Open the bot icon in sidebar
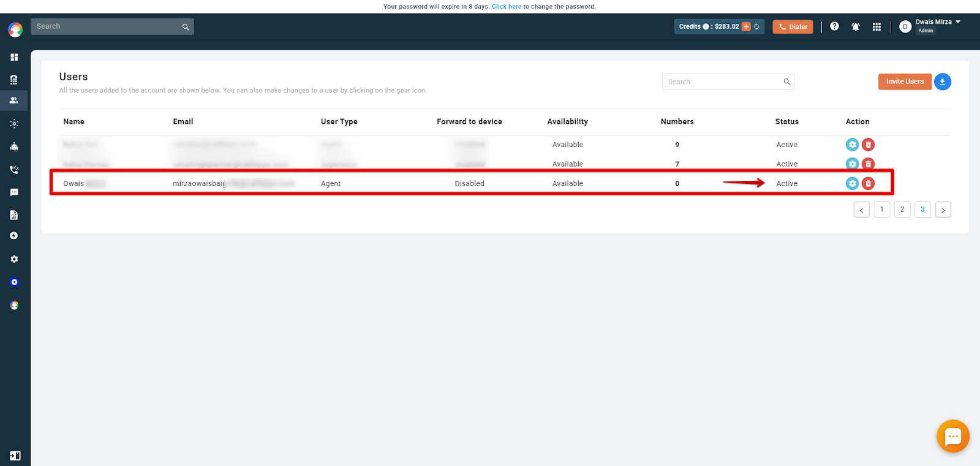The image size is (980, 466). click(x=14, y=147)
